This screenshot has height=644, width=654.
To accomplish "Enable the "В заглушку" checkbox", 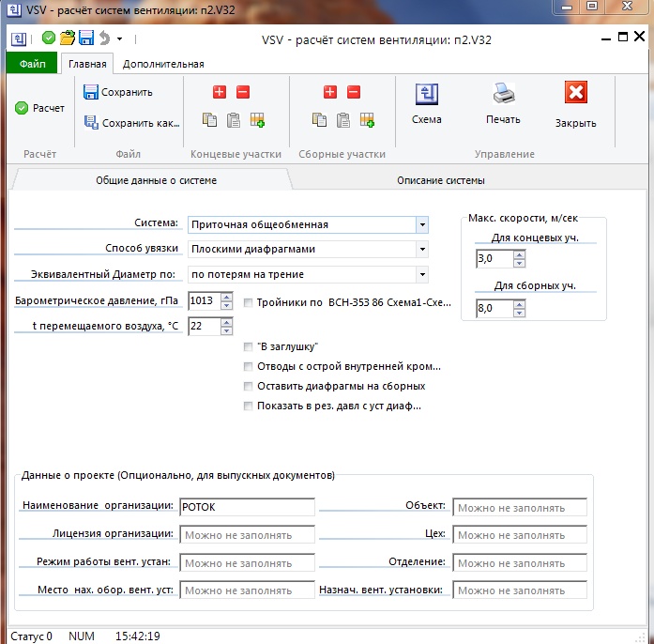I will (248, 346).
